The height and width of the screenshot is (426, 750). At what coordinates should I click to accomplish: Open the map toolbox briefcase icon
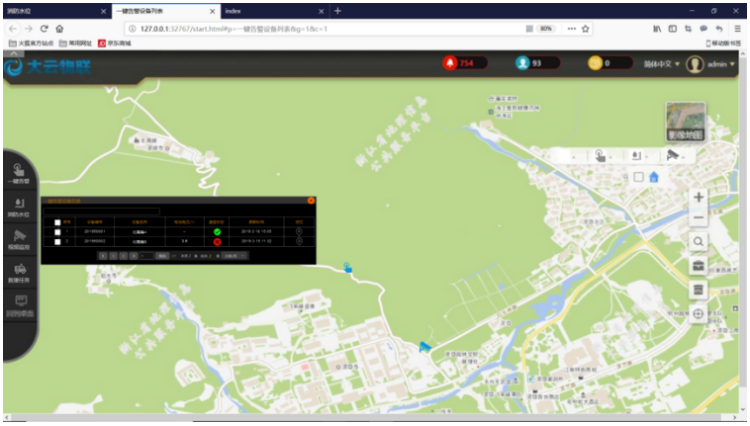click(698, 266)
